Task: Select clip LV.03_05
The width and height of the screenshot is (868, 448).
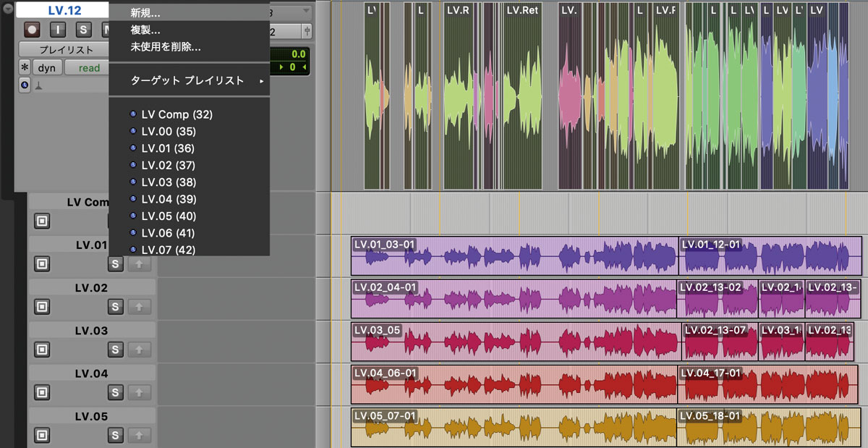Action: coord(516,342)
